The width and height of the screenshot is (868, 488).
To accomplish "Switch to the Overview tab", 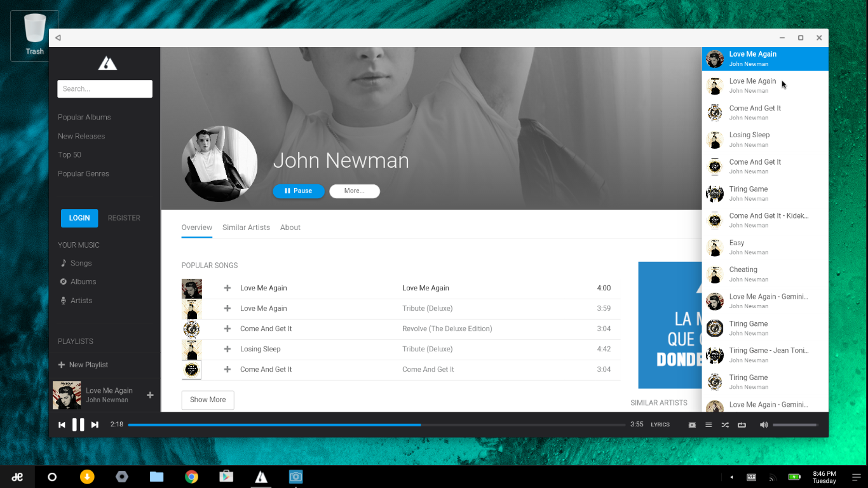I will 197,227.
